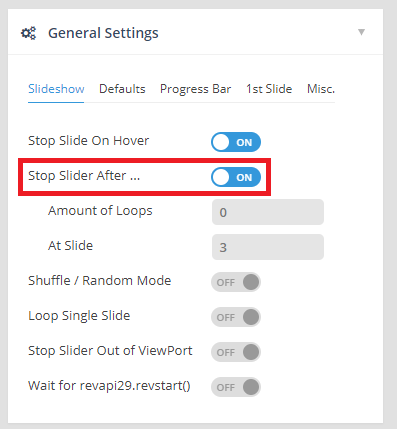Viewport: 397px width, 429px height.
Task: Click the Stop Slider After label
Action: click(84, 176)
